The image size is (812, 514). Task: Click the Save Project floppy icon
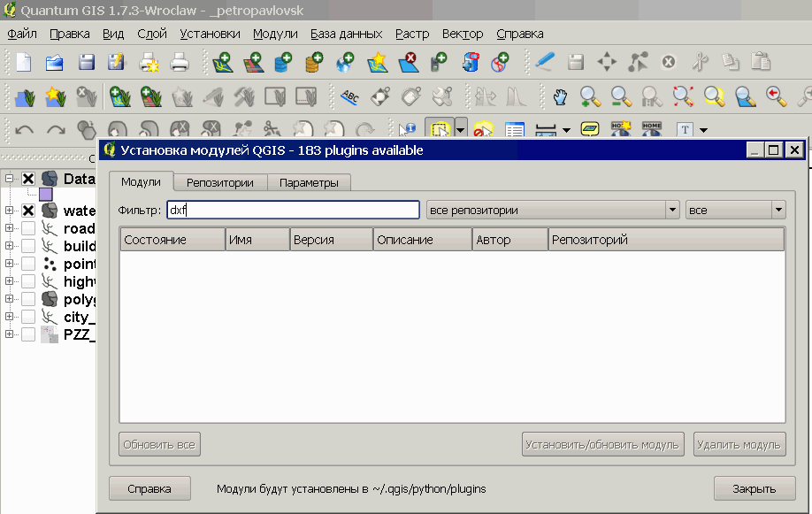click(x=86, y=63)
